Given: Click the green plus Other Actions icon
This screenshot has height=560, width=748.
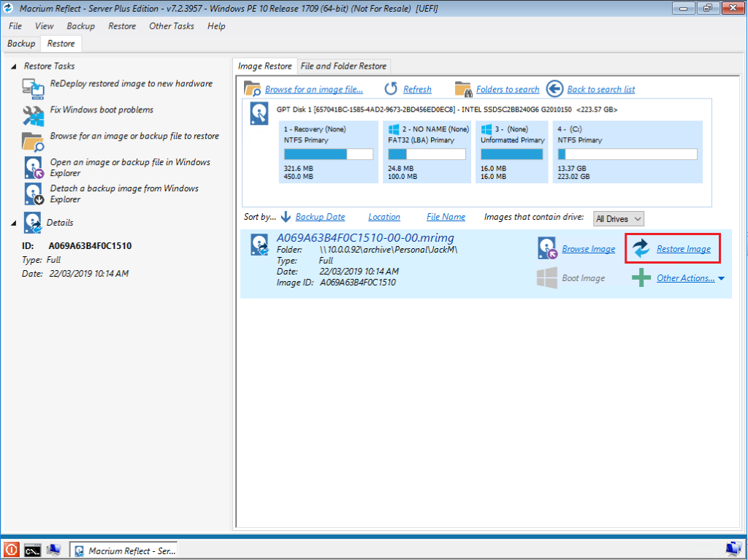Looking at the screenshot, I should 641,278.
